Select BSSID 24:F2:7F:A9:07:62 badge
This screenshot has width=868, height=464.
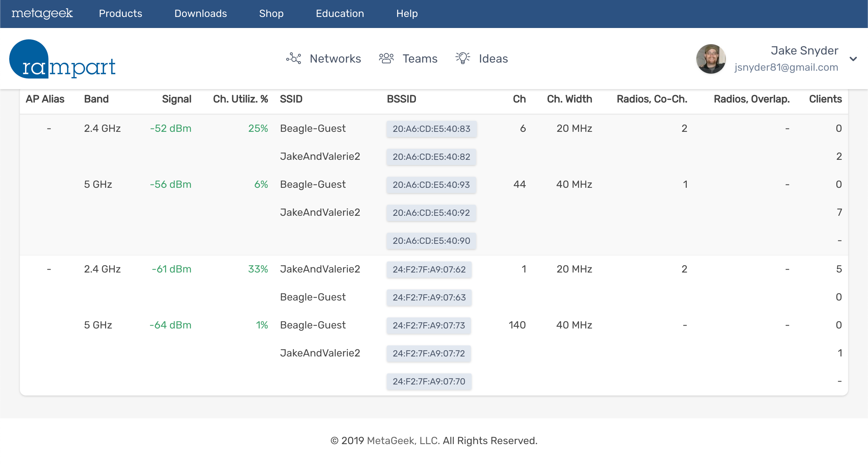pyautogui.click(x=429, y=270)
